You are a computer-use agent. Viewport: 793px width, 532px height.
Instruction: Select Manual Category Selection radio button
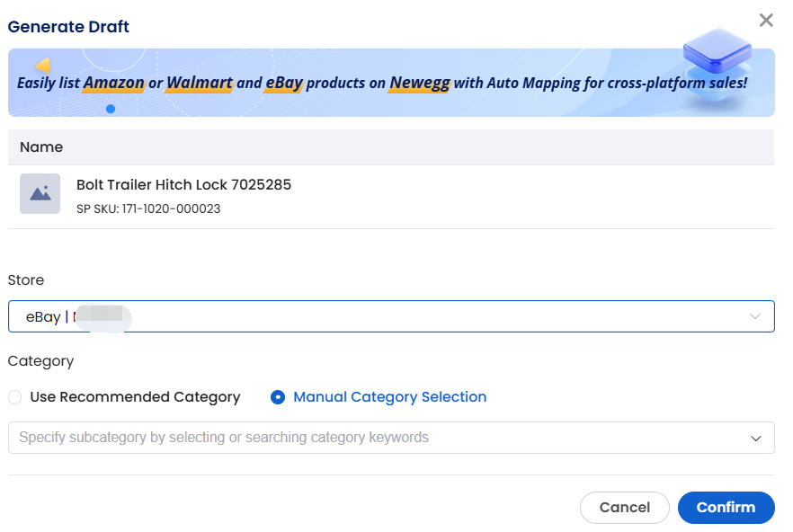pos(278,397)
